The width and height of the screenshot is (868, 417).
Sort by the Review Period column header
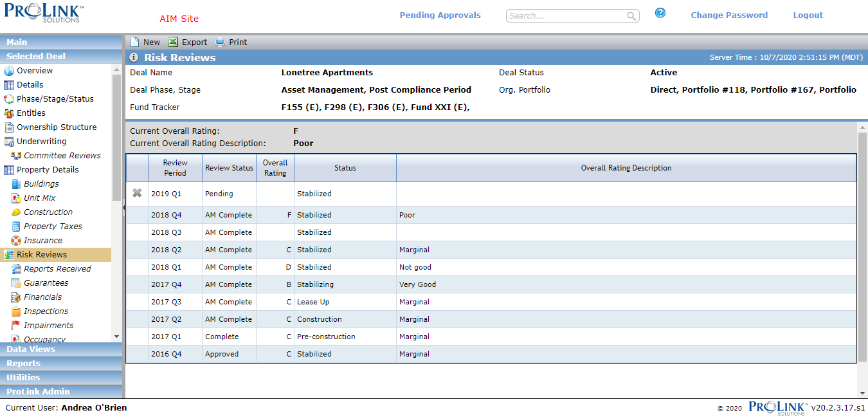click(x=175, y=168)
